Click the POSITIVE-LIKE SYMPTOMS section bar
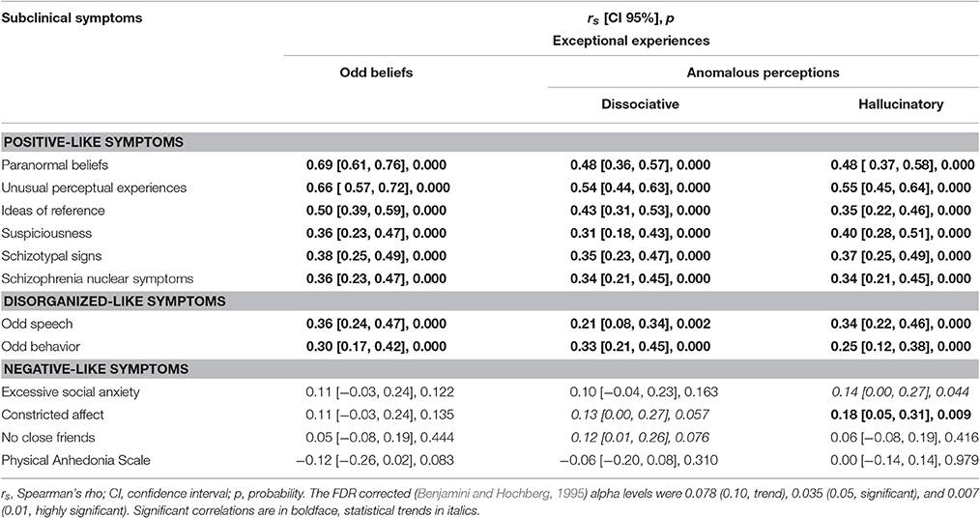The image size is (980, 518). coord(490,142)
